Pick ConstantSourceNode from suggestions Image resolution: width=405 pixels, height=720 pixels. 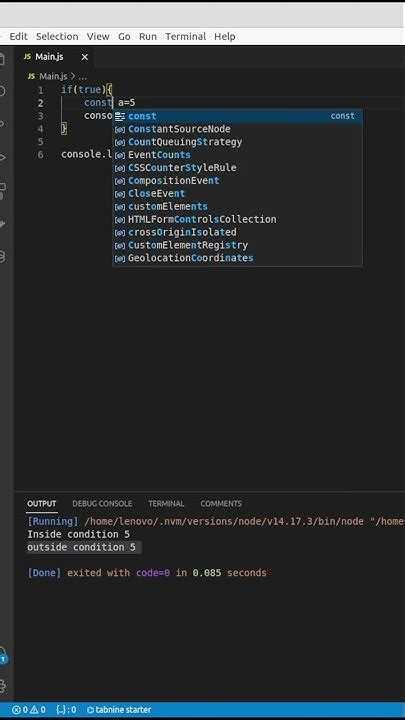pos(237,129)
